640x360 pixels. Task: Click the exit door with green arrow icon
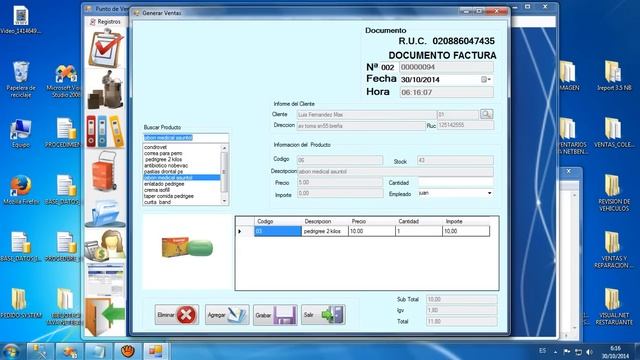[106, 317]
